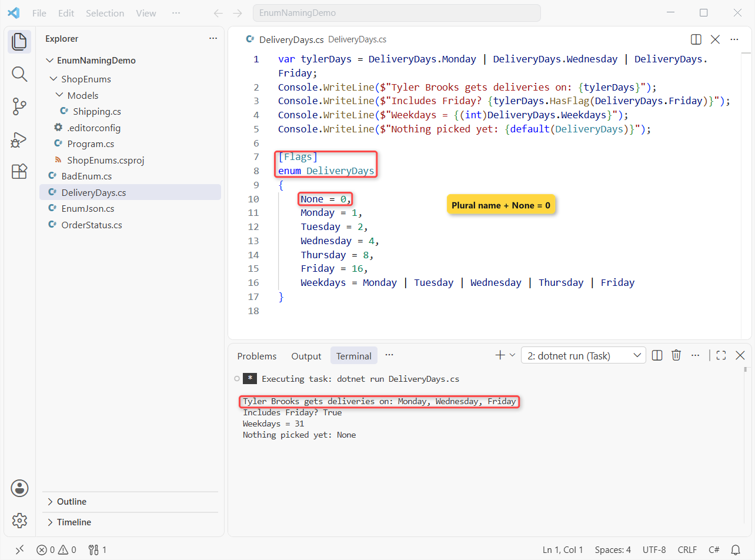
Task: Maximize the panel size
Action: click(721, 355)
